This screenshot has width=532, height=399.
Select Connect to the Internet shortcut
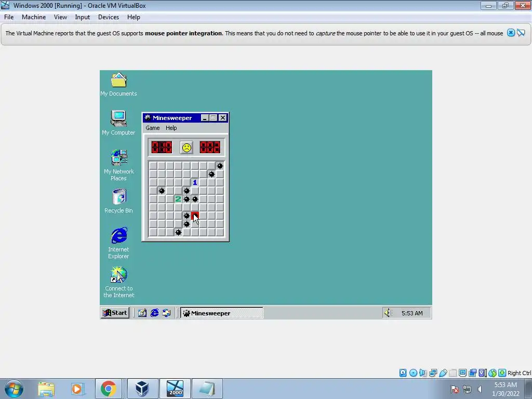119,282
